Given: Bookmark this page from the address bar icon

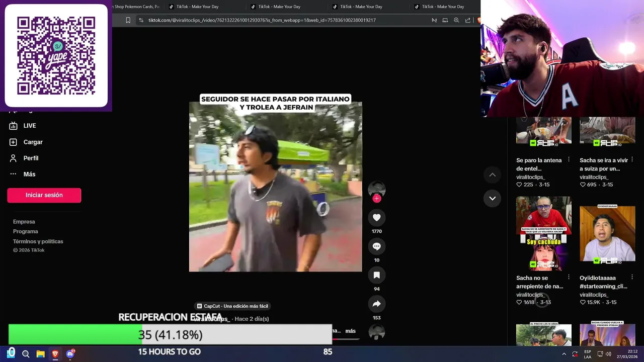Looking at the screenshot, I should (x=128, y=20).
